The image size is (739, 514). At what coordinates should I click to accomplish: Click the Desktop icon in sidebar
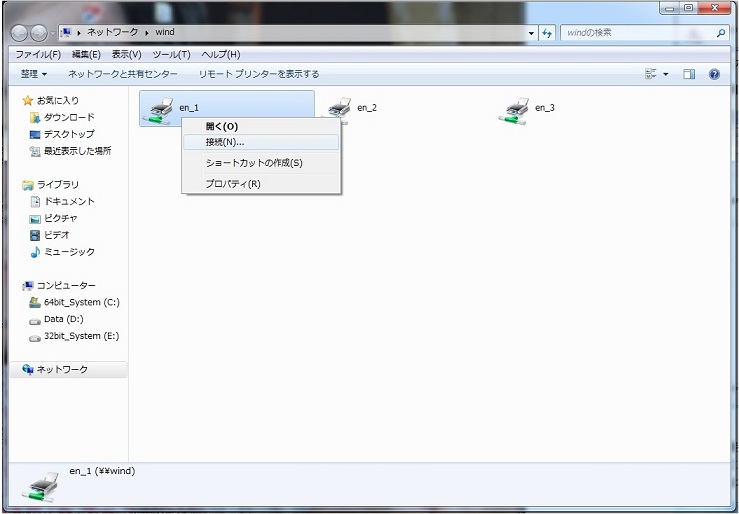click(35, 135)
